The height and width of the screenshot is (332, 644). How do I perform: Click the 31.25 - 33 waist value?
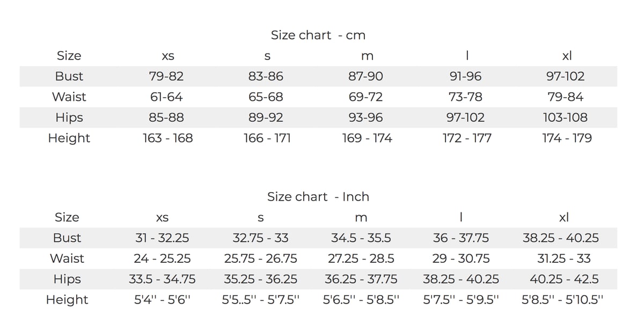564,259
